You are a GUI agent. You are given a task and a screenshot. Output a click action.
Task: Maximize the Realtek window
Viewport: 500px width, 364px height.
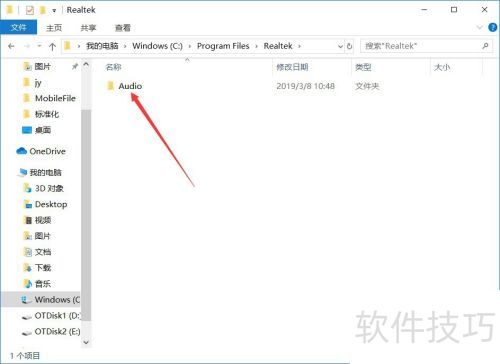click(454, 10)
